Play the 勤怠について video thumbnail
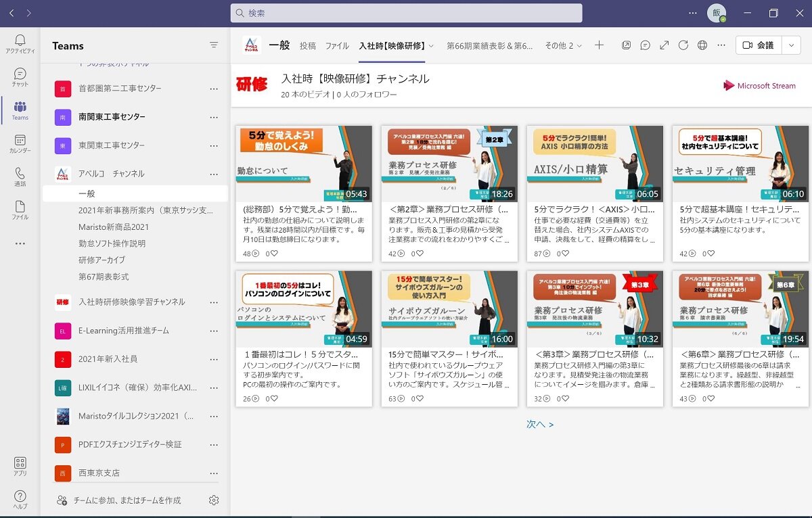Viewport: 812px width, 518px height. point(304,164)
